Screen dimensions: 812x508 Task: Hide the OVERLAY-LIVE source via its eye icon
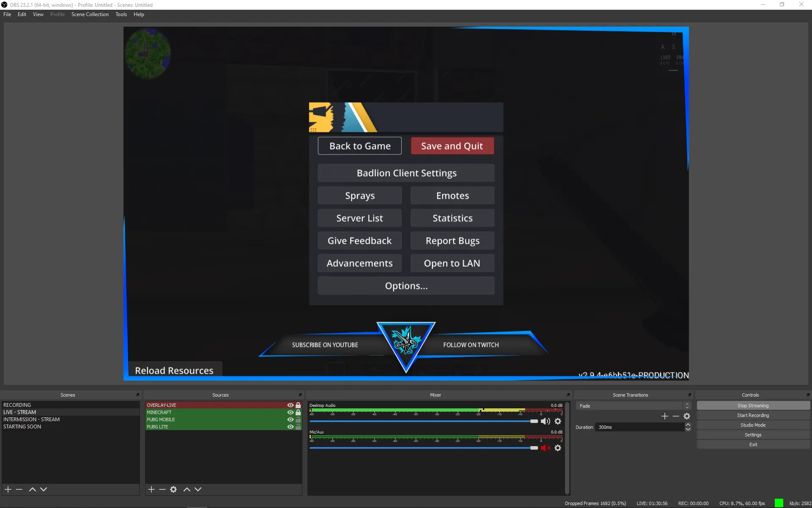(290, 405)
